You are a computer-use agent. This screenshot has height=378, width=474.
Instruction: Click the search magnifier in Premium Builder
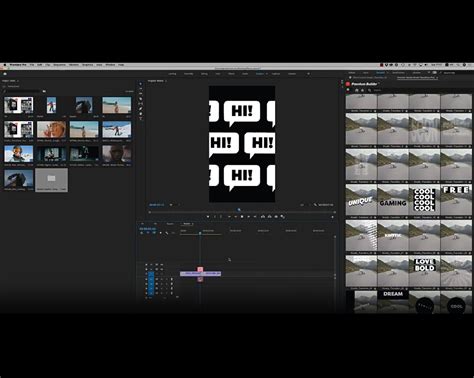pos(369,90)
